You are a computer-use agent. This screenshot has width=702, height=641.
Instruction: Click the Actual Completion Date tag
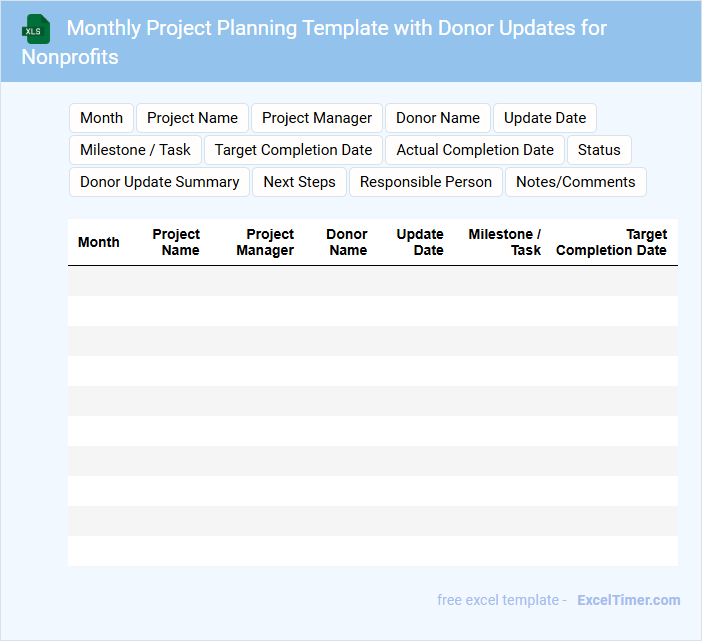[475, 150]
